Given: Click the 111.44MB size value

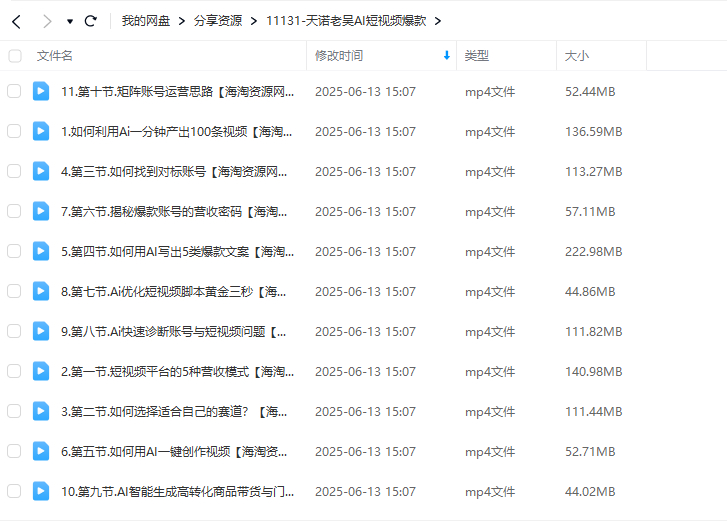Looking at the screenshot, I should (593, 411).
